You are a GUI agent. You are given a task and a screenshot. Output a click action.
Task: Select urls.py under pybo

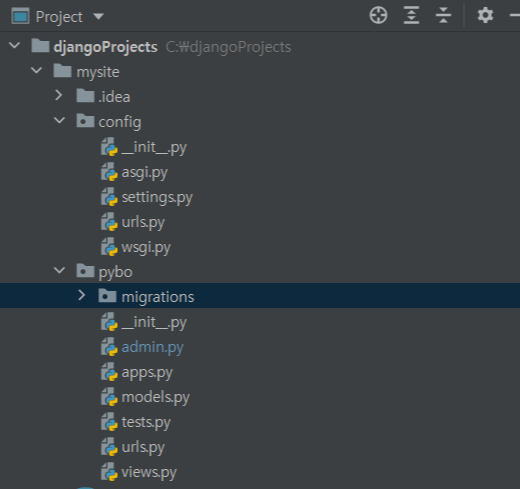[x=143, y=447]
